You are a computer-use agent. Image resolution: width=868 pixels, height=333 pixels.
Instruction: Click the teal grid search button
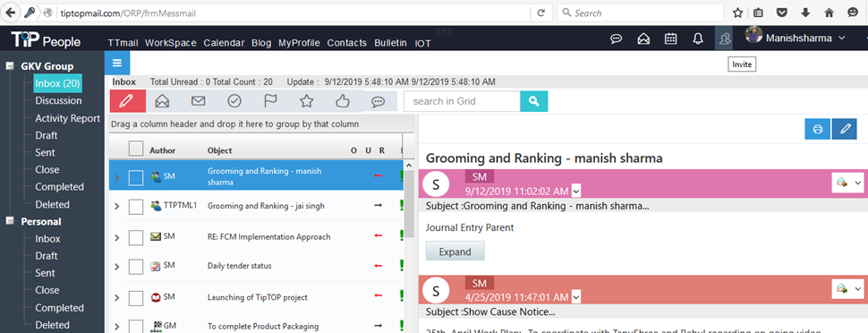pos(533,101)
